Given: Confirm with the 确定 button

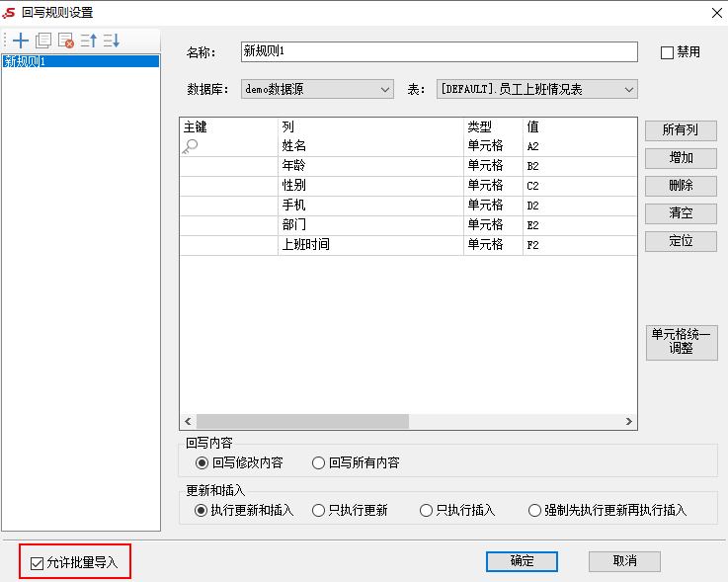Looking at the screenshot, I should point(522,561).
